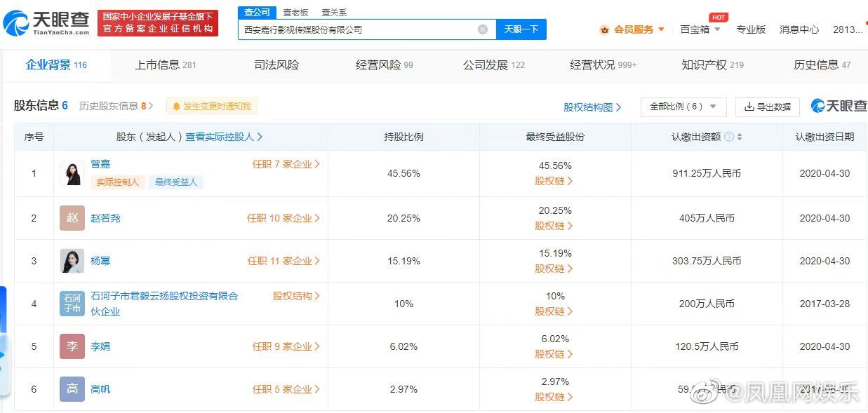Screen dimensions: 868x413
Task: Select the 查老板 search tab
Action: click(295, 13)
